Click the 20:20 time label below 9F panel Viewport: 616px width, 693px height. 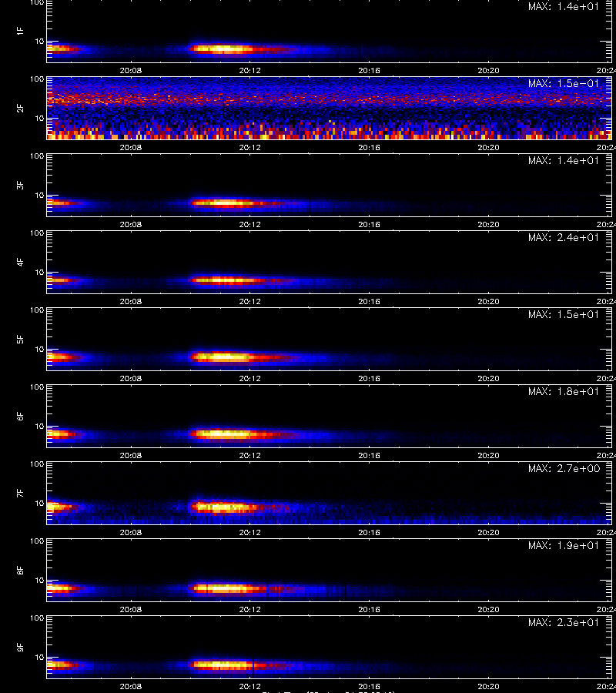[x=489, y=686]
